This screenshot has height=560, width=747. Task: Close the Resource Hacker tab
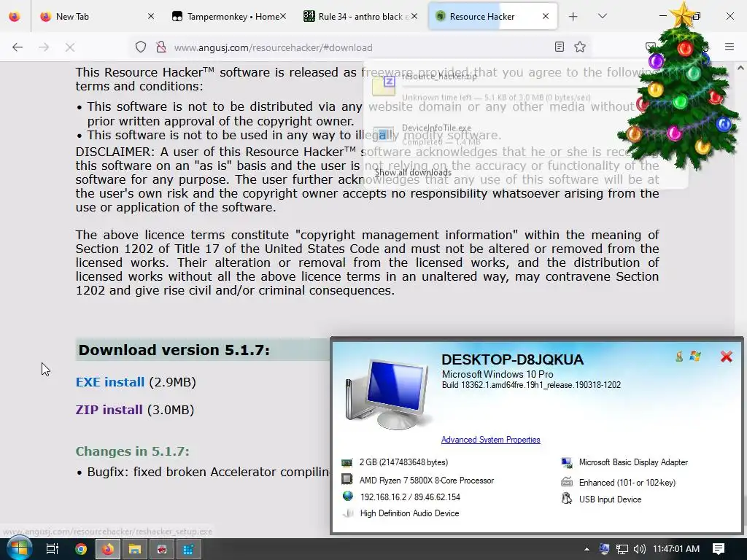[x=546, y=16]
